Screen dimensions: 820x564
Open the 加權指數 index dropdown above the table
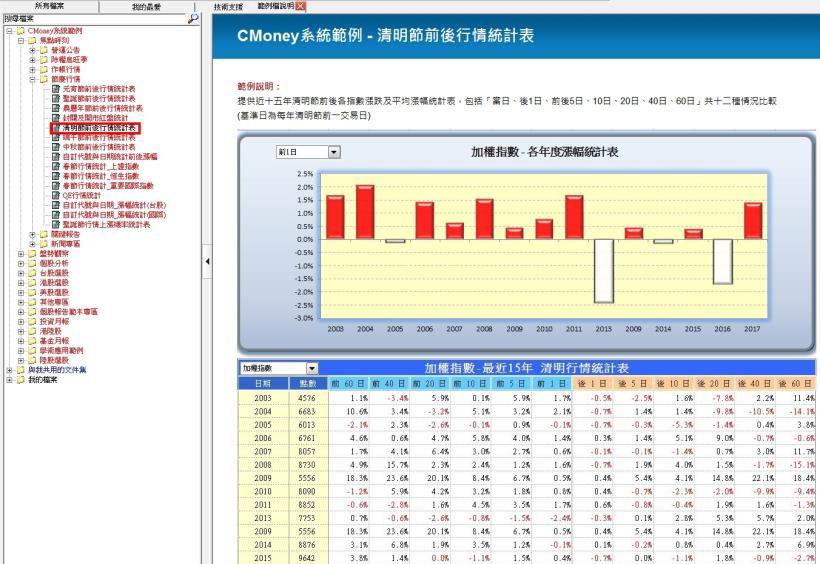(x=312, y=368)
